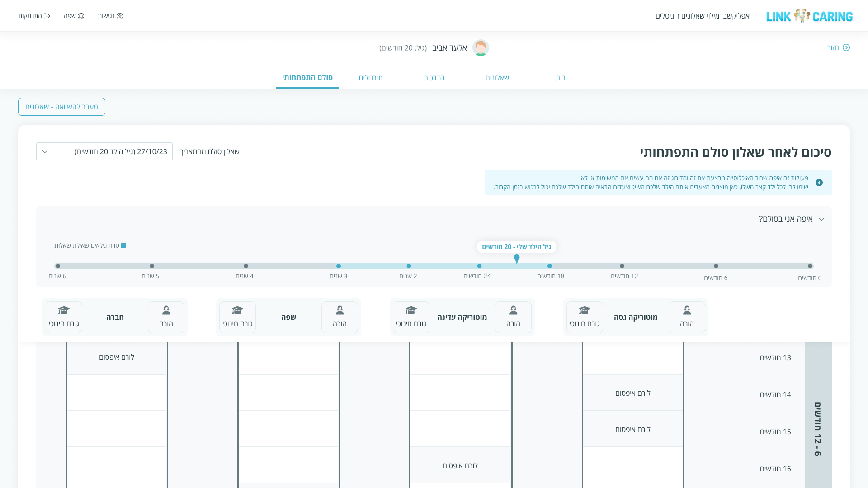Open accessibility options (נגישות)
Image resolution: width=868 pixels, height=488 pixels.
110,16
